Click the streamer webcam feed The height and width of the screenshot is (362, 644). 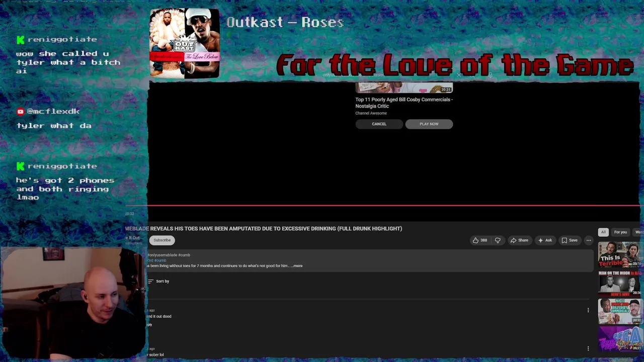[x=72, y=303]
